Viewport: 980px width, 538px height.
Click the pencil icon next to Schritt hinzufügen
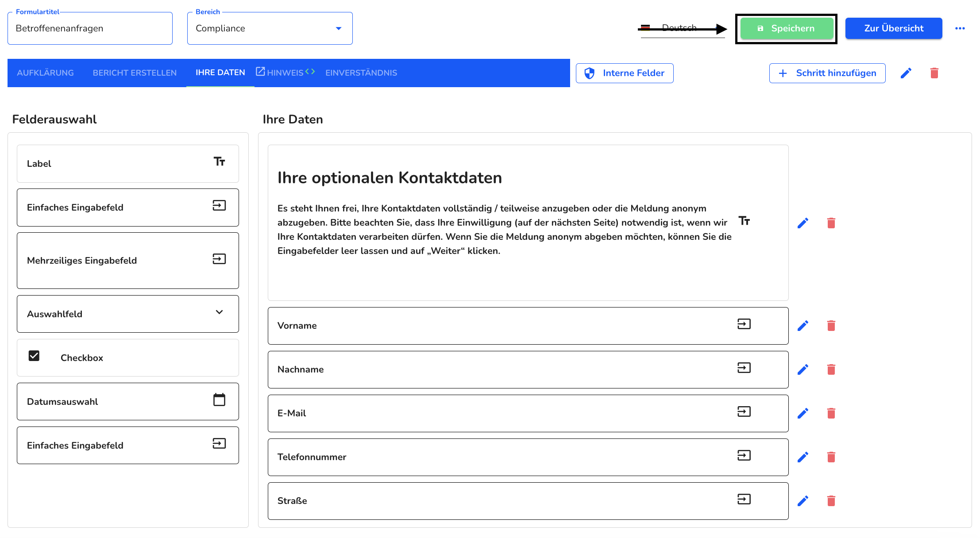[906, 73]
